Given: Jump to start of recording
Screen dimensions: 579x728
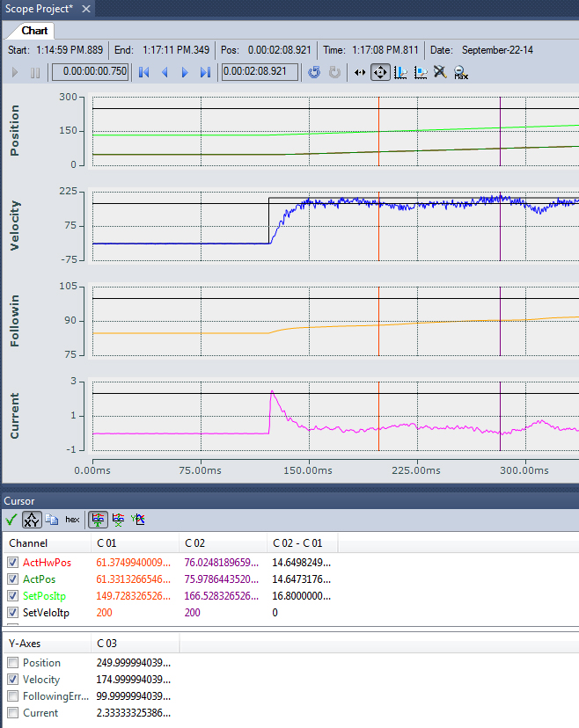Looking at the screenshot, I should click(x=144, y=72).
